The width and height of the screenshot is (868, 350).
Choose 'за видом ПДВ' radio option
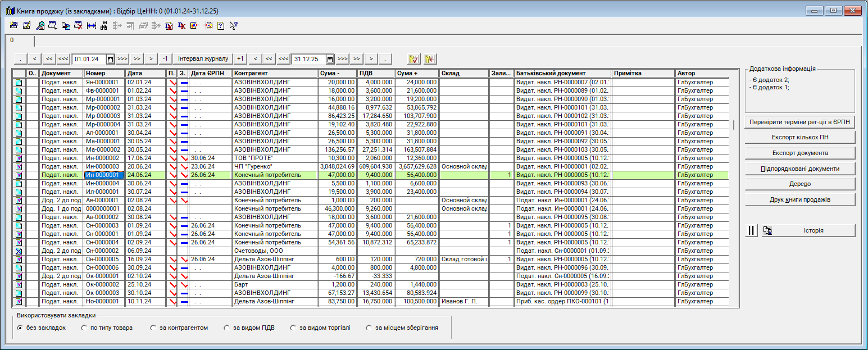[227, 328]
